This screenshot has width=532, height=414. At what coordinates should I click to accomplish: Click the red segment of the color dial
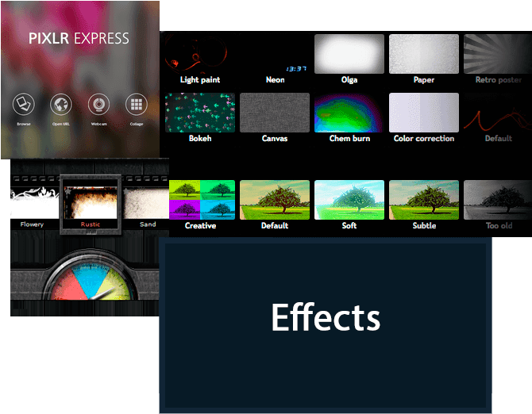click(x=69, y=286)
